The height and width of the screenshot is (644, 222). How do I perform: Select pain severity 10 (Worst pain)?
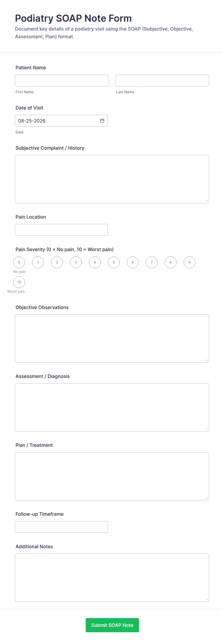[x=19, y=282]
